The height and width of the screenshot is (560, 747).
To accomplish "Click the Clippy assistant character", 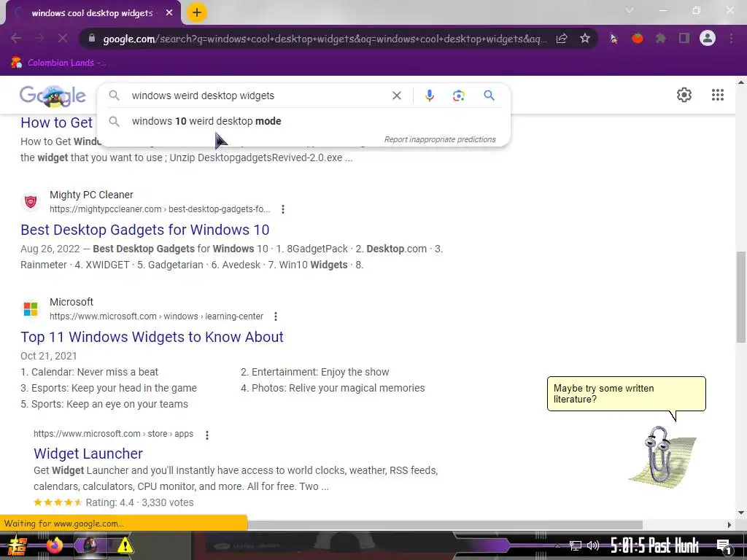I will coord(661,457).
